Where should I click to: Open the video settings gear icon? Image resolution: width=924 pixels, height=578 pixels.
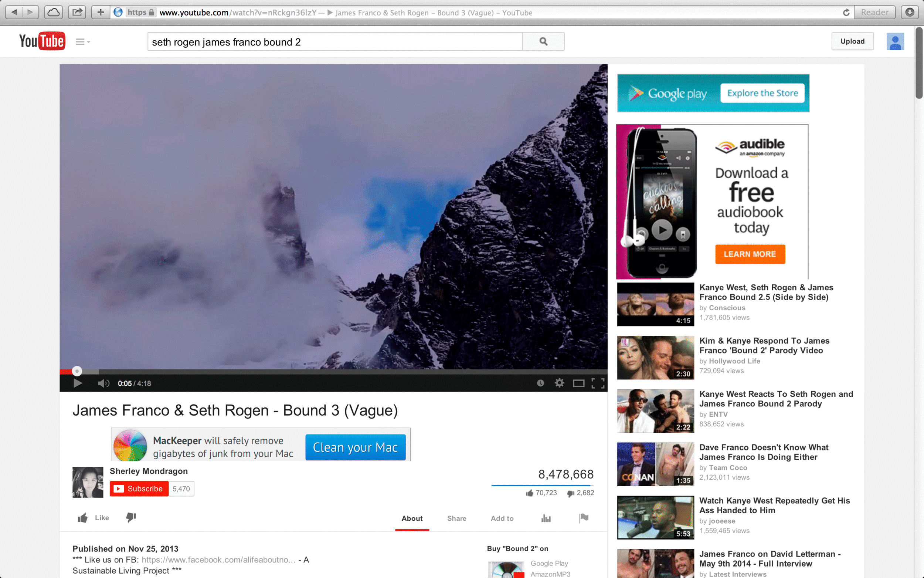tap(559, 383)
